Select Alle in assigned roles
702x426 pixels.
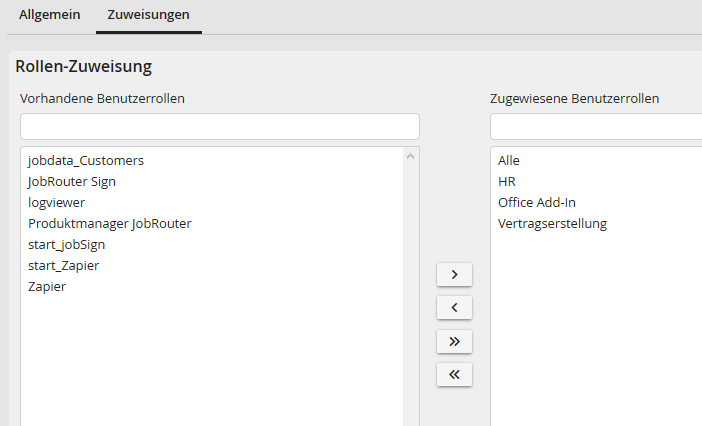(509, 160)
